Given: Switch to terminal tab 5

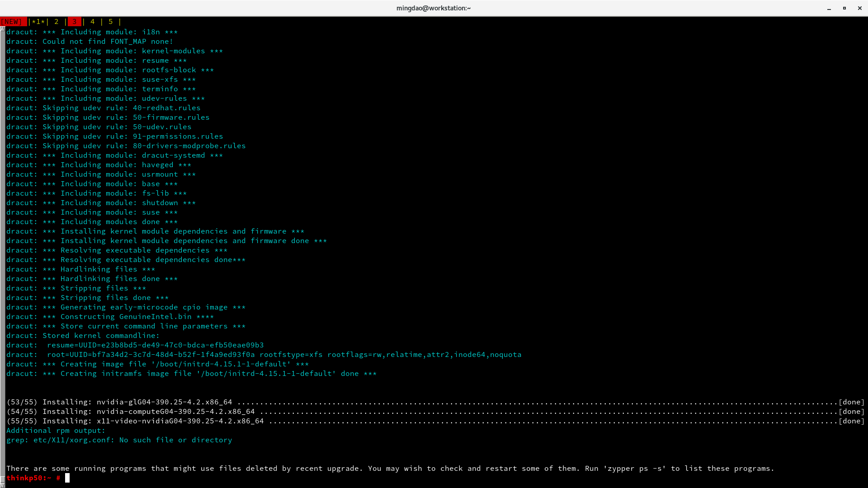Looking at the screenshot, I should coord(111,22).
